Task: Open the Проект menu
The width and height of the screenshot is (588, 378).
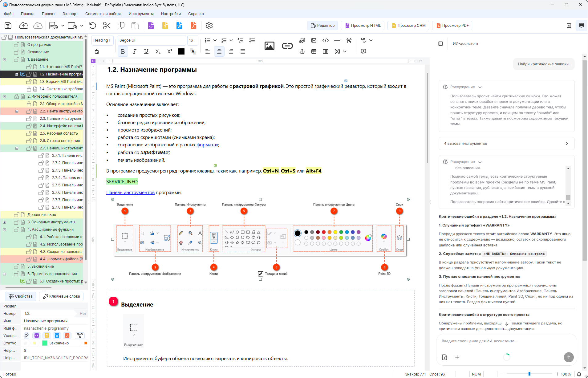Action: [x=48, y=14]
